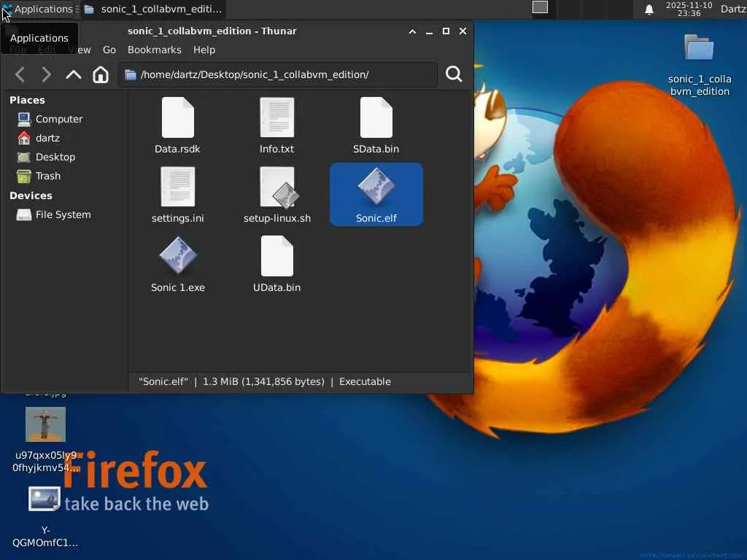The width and height of the screenshot is (747, 560).
Task: Roll up window with the caret button
Action: point(413,31)
